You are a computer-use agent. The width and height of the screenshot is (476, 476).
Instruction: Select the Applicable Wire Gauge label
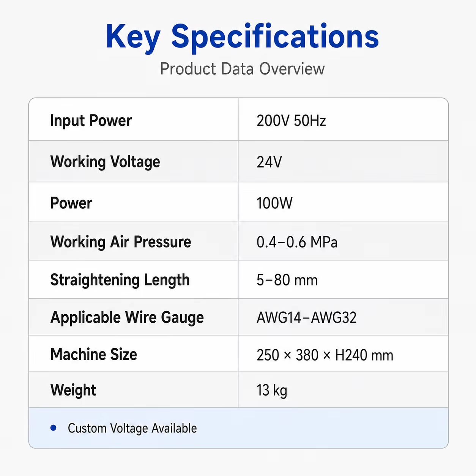tap(127, 318)
